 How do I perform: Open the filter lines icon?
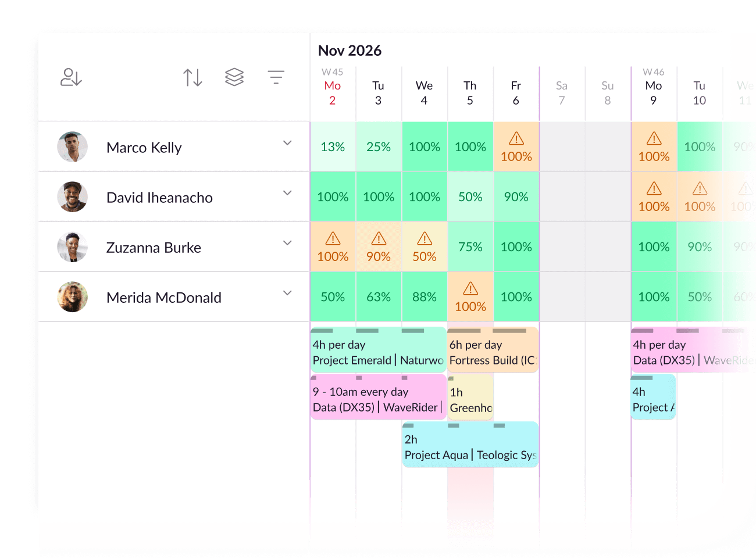(x=276, y=77)
